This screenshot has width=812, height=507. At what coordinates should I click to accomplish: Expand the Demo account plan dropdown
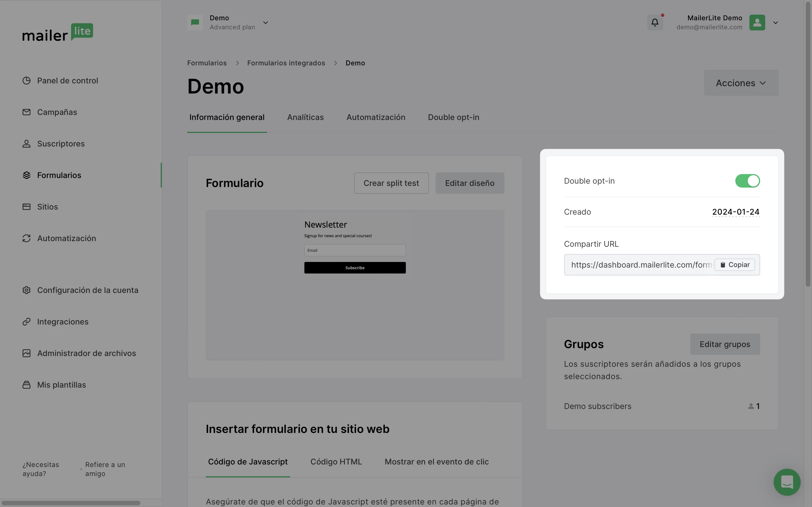pos(265,23)
